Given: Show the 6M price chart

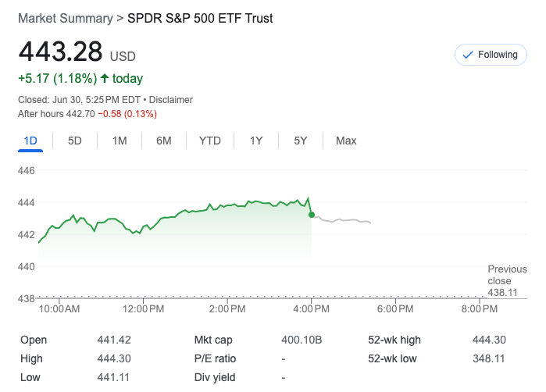Looking at the screenshot, I should click(x=164, y=141).
